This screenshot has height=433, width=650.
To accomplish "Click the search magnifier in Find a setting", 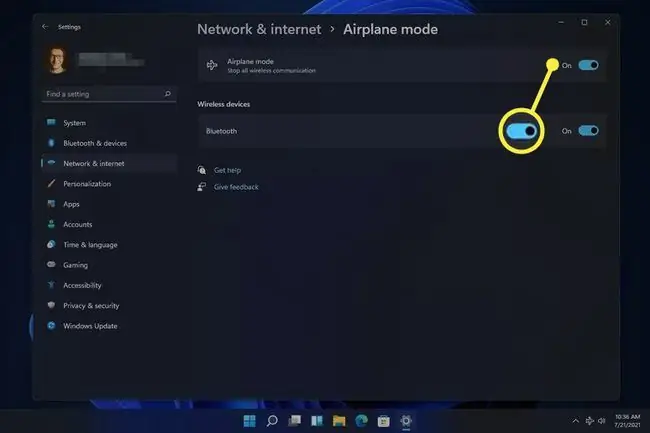I will pyautogui.click(x=167, y=94).
